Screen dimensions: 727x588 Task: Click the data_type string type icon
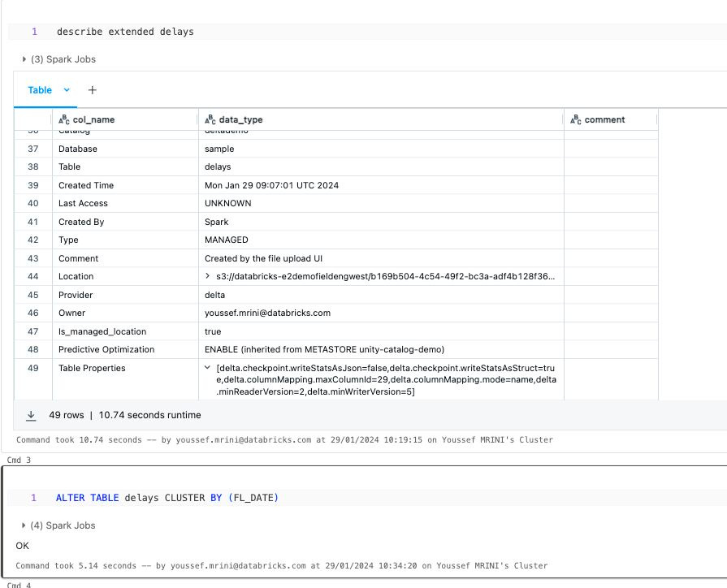pos(210,119)
